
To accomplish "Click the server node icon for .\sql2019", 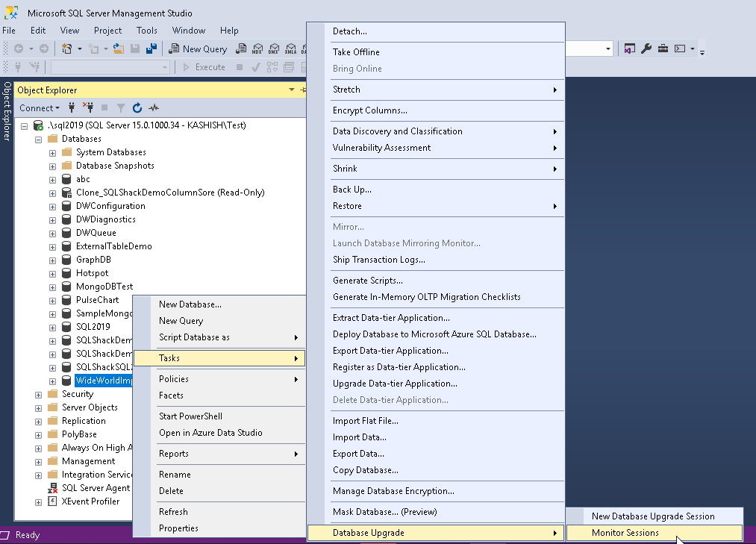I will pos(38,125).
